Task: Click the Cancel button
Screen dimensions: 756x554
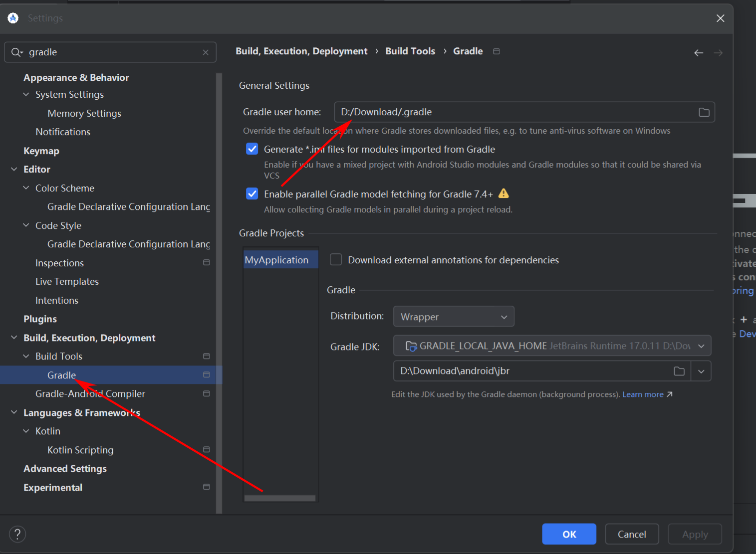Action: pos(632,534)
